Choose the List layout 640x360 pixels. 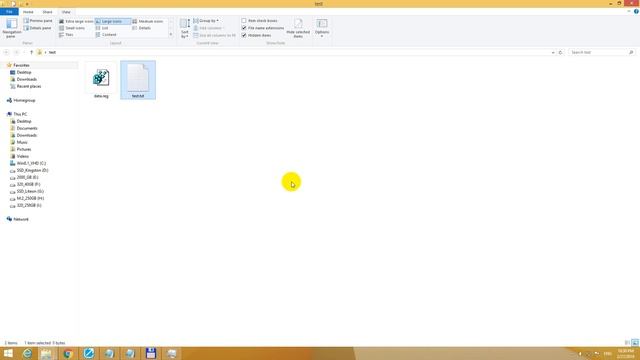coord(102,28)
